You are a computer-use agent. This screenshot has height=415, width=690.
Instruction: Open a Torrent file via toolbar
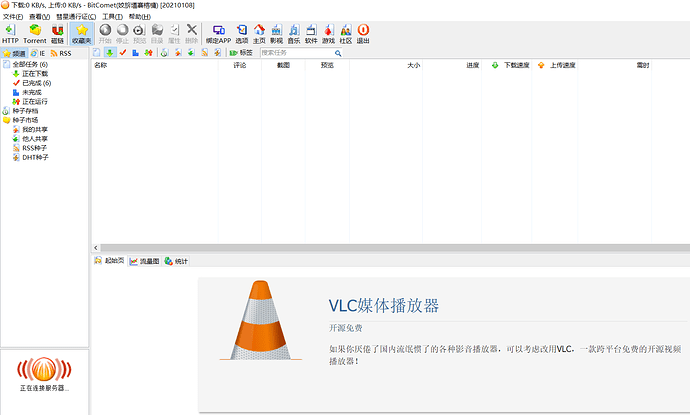pyautogui.click(x=35, y=34)
